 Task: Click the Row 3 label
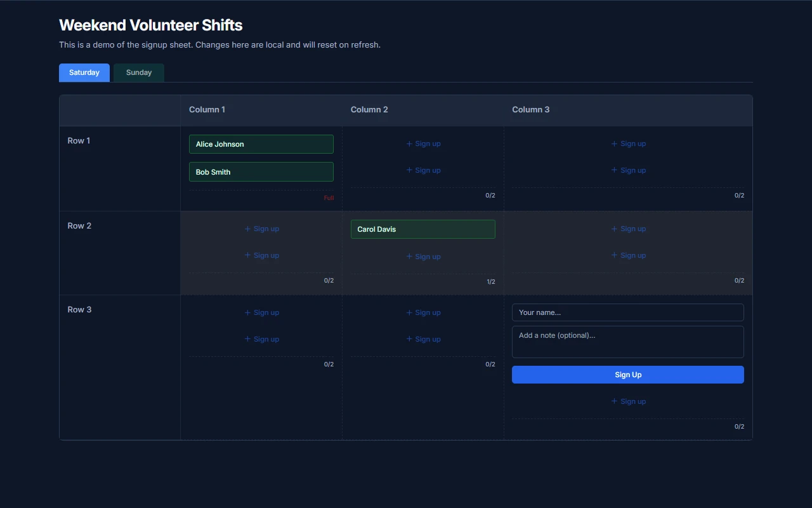click(x=79, y=310)
